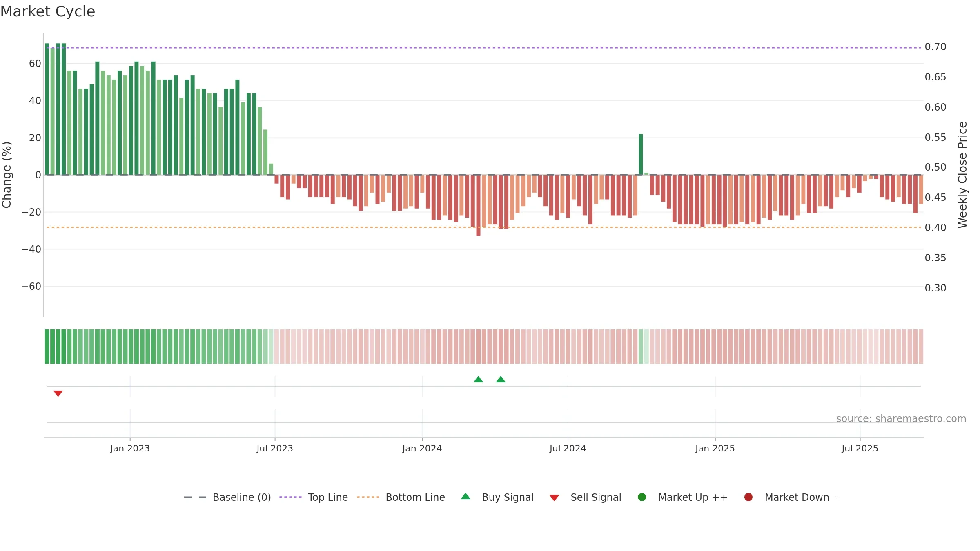Click the Jan 2024 axis label
This screenshot has height=551, width=980.
pos(422,449)
